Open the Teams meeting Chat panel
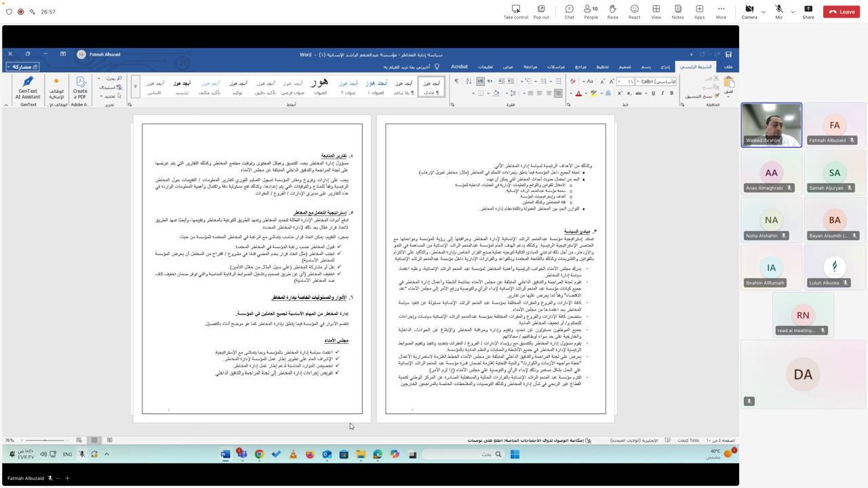Screen dimensions: 868x488 tap(569, 12)
